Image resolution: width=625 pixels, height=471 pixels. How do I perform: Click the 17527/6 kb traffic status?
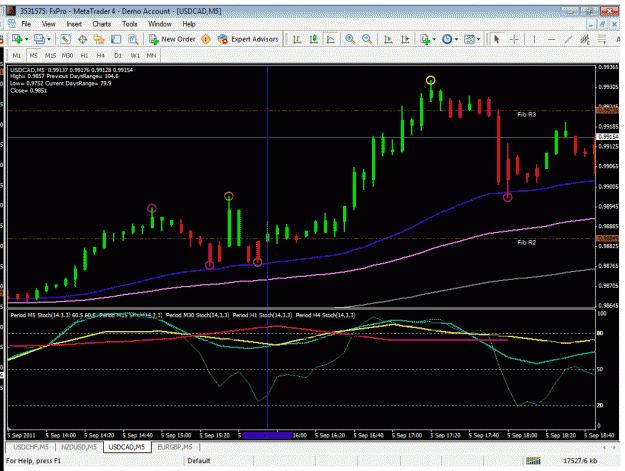tap(580, 461)
